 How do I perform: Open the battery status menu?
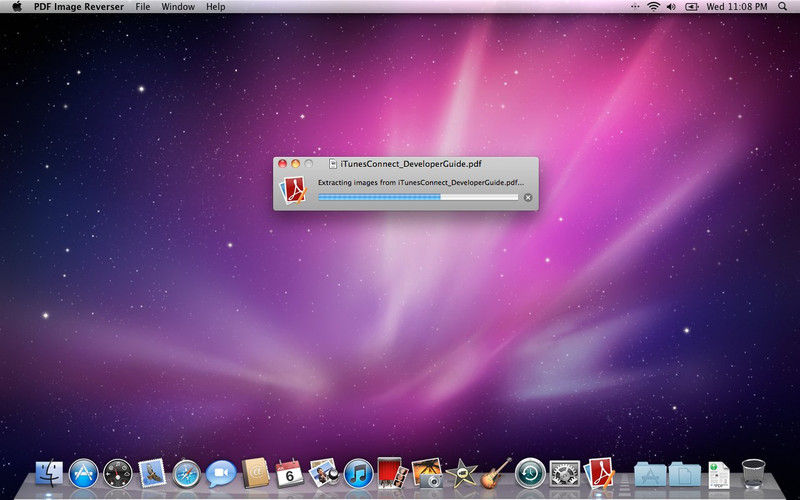click(691, 7)
